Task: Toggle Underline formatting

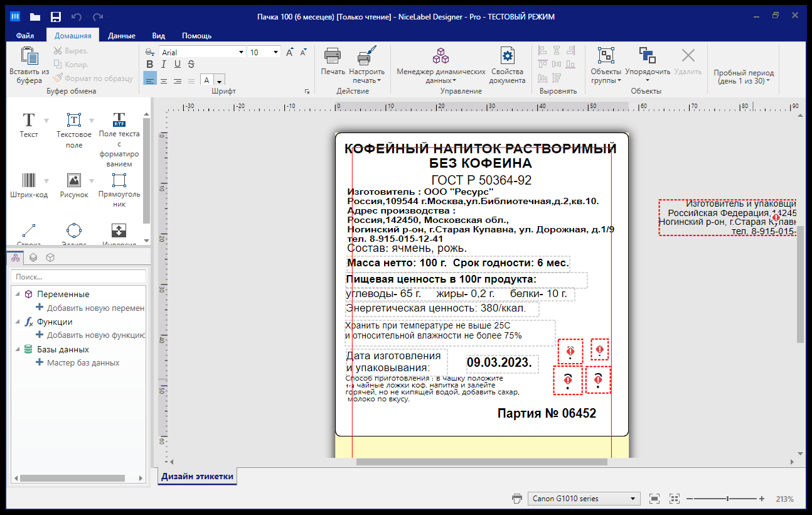Action: (x=177, y=64)
